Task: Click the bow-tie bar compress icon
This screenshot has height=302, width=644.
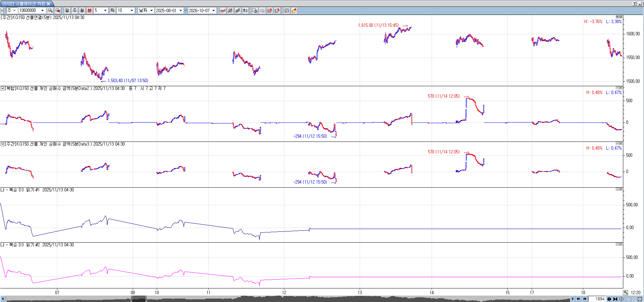Action: [x=615, y=299]
